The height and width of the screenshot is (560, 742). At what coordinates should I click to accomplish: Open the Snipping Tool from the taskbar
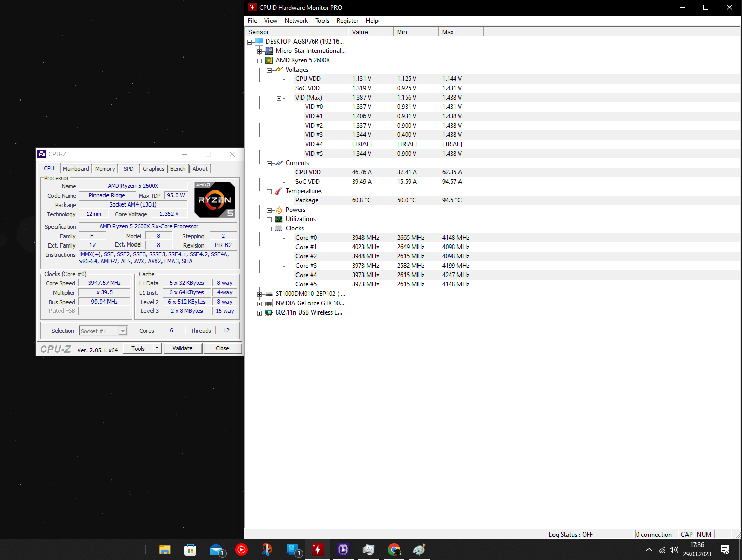(267, 550)
